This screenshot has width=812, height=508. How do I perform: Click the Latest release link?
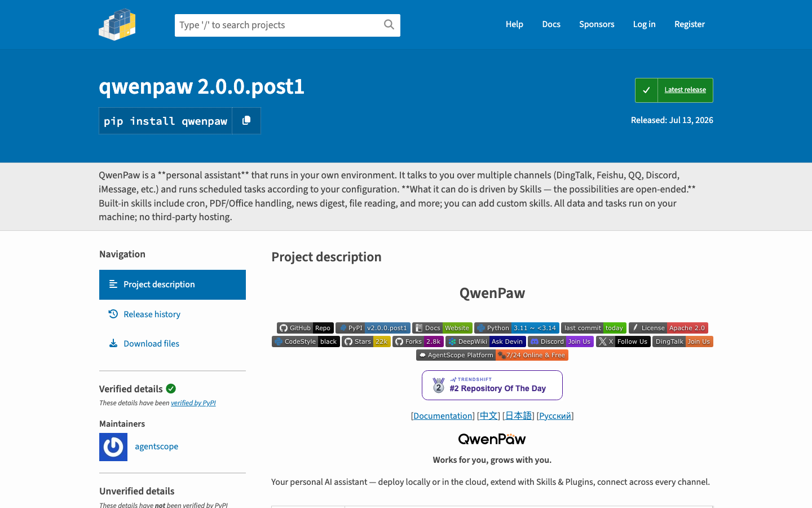pos(685,90)
